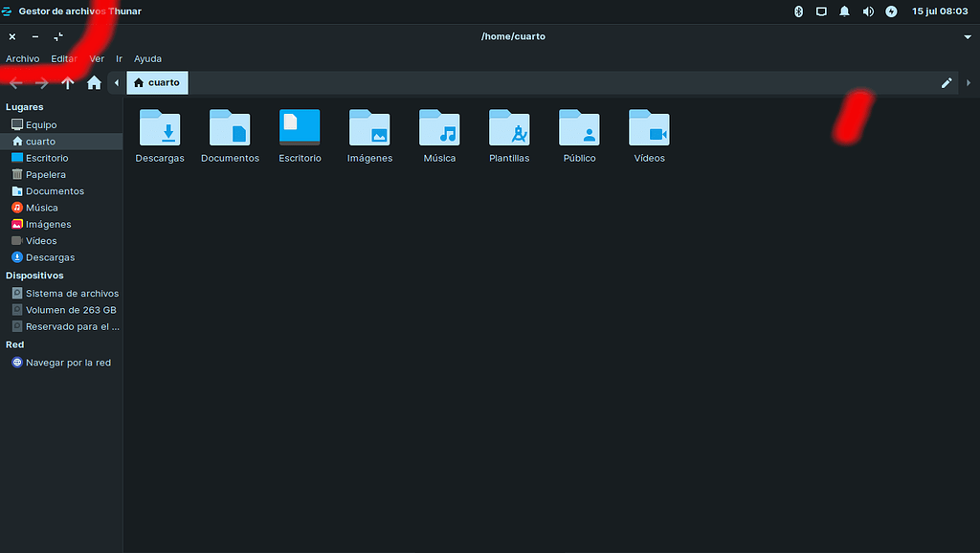Click the Bluetooth icon in the system tray
The image size is (980, 553).
798,11
